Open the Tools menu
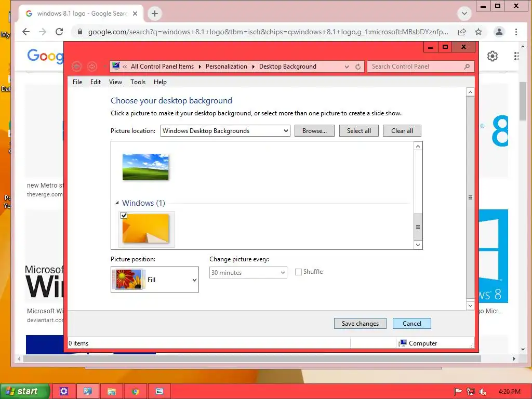The width and height of the screenshot is (532, 399). [138, 82]
